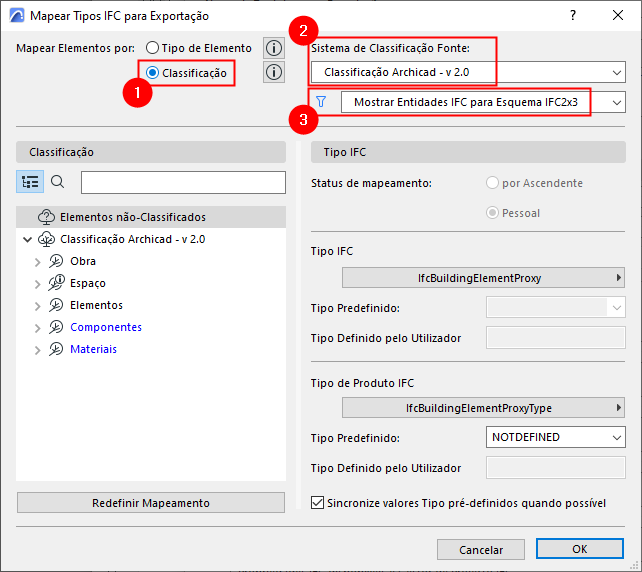Open Sistema de Classificação Fonte dropdown
The width and height of the screenshot is (642, 572).
(x=468, y=72)
